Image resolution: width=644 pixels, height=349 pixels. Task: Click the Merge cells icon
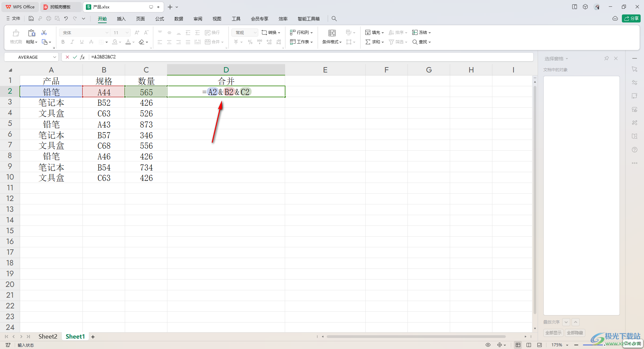[208, 42]
